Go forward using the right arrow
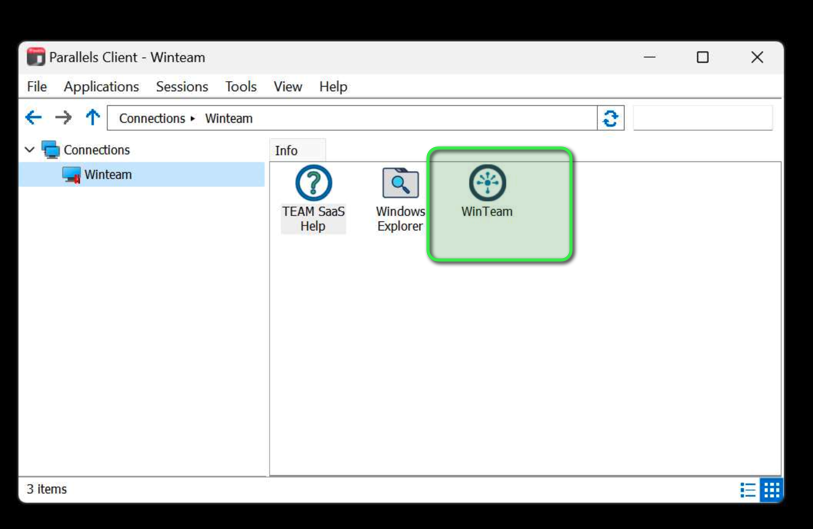 [x=63, y=118]
